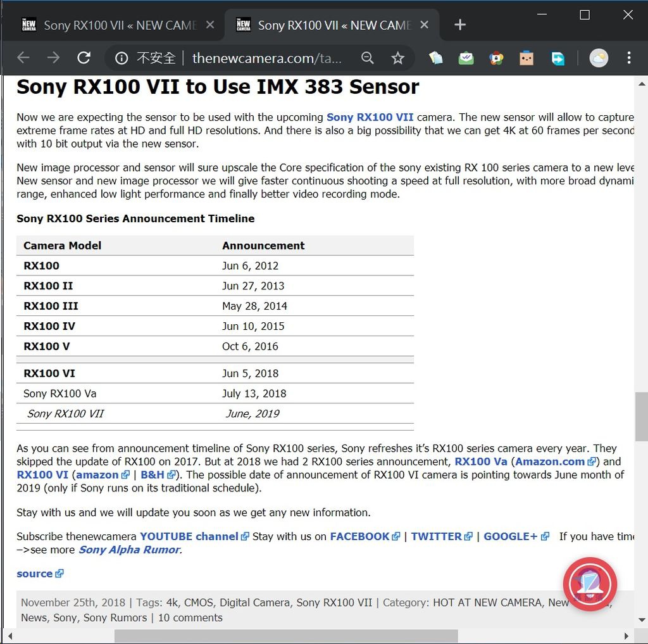Click the Announcement column header
The width and height of the screenshot is (648, 644).
coord(263,246)
